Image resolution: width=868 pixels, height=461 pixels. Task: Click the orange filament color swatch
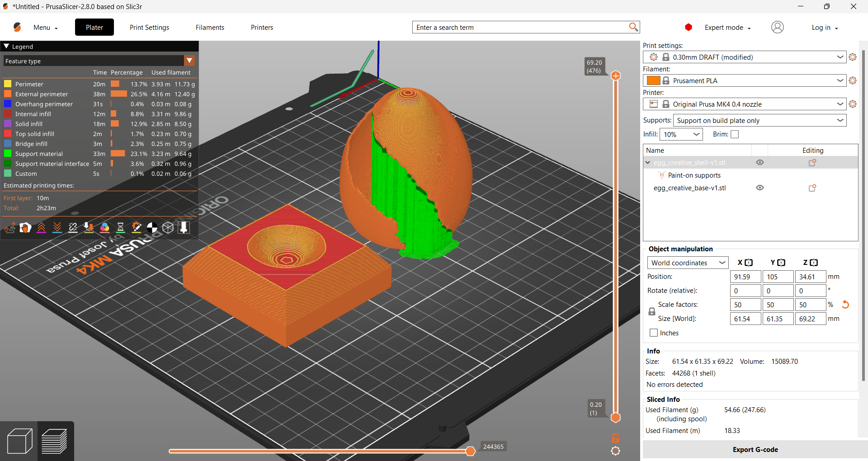coord(653,80)
